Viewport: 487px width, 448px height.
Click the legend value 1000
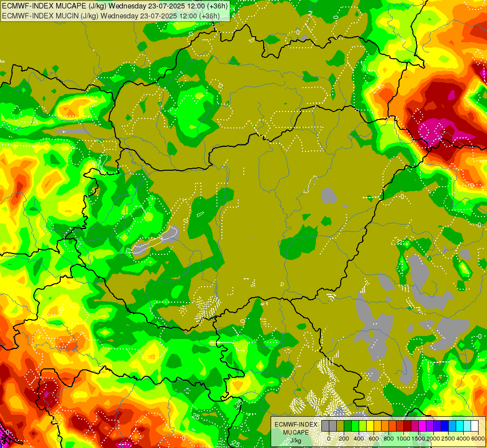pyautogui.click(x=403, y=439)
